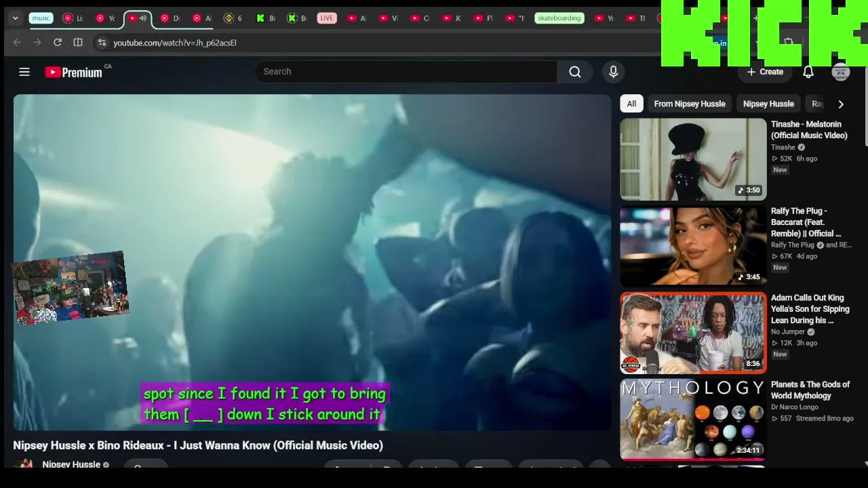
Task: Click the webcam overlay picture on the video
Action: 70,287
